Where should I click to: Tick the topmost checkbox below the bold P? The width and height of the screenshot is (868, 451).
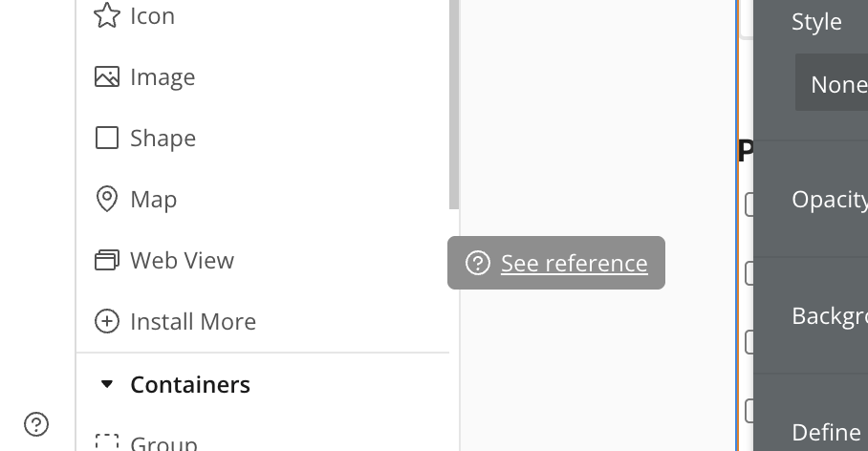point(749,204)
